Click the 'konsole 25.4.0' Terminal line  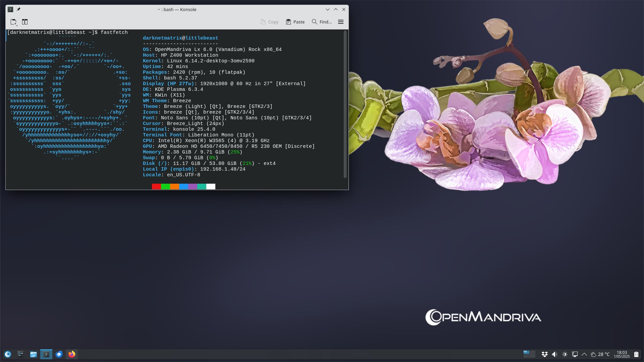click(x=179, y=129)
